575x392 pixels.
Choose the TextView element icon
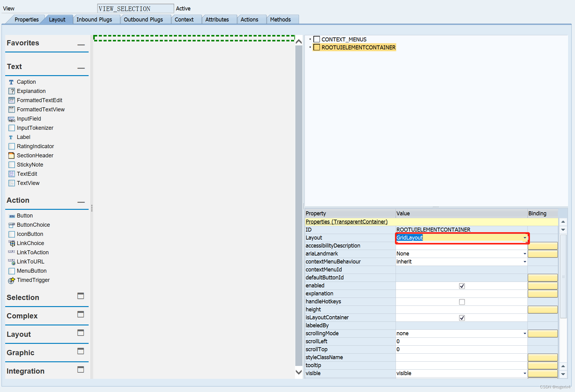tap(11, 183)
